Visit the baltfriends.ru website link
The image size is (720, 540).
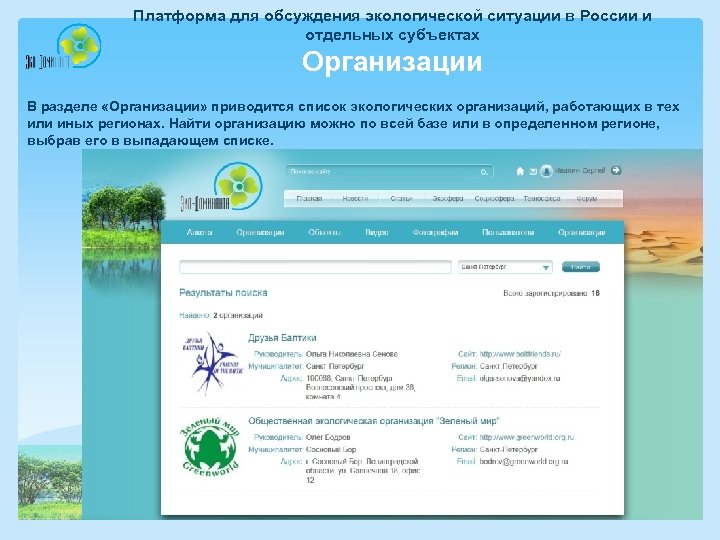coord(520,354)
